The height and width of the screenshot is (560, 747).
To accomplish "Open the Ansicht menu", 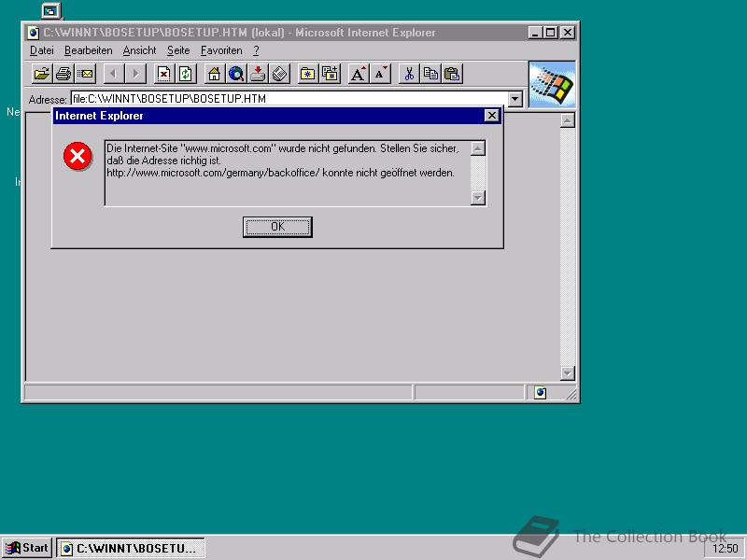I will (x=139, y=50).
